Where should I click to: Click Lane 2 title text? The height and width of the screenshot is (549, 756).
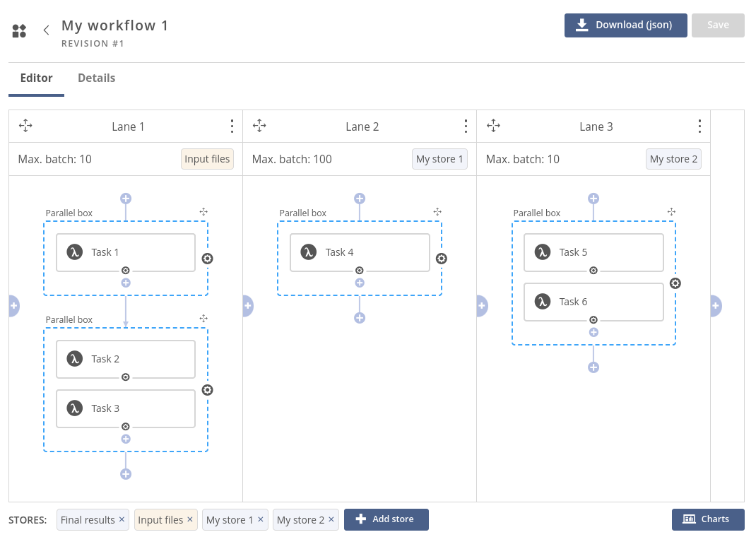[362, 126]
